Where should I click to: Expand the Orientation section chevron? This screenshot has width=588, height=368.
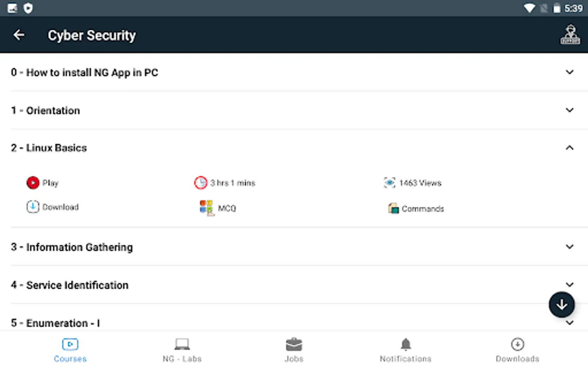(x=570, y=110)
